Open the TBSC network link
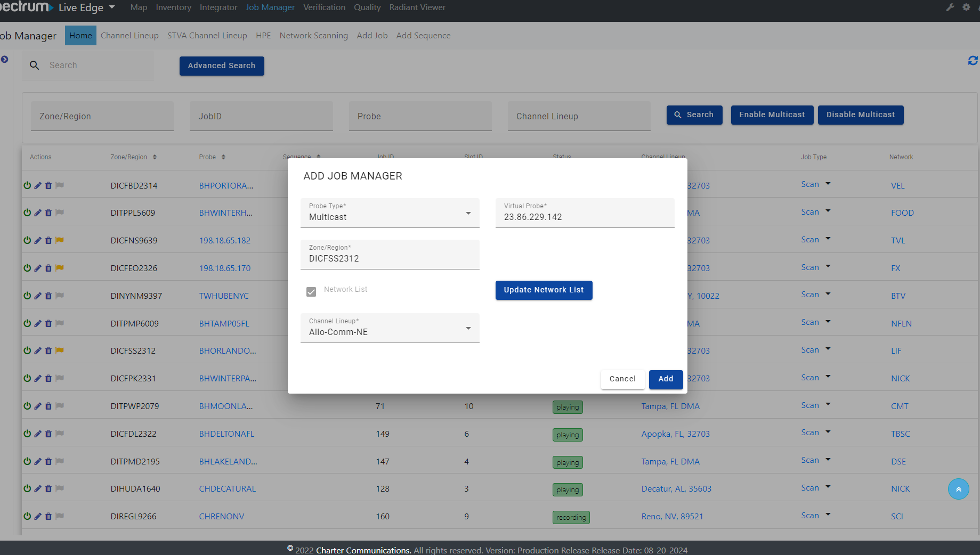Screen dimensions: 980x555 [x=900, y=434]
